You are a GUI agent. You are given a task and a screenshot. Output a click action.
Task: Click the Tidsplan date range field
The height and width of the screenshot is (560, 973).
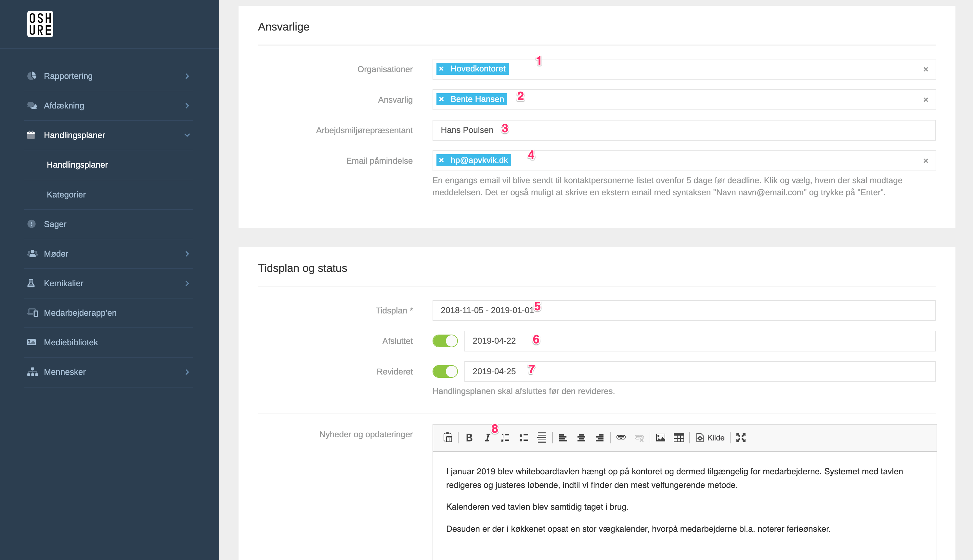coord(683,311)
